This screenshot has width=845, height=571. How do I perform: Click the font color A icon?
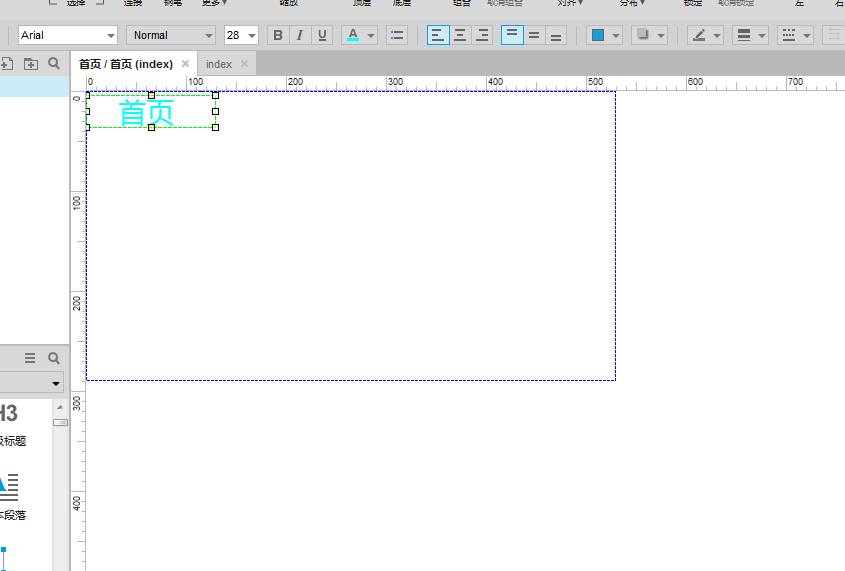coord(353,35)
